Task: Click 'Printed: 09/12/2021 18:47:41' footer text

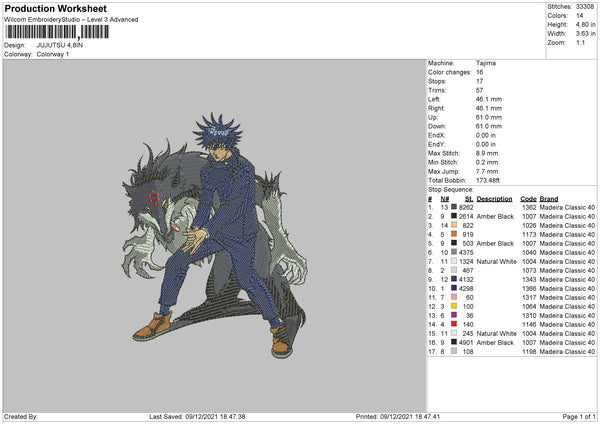Action: coord(398,417)
